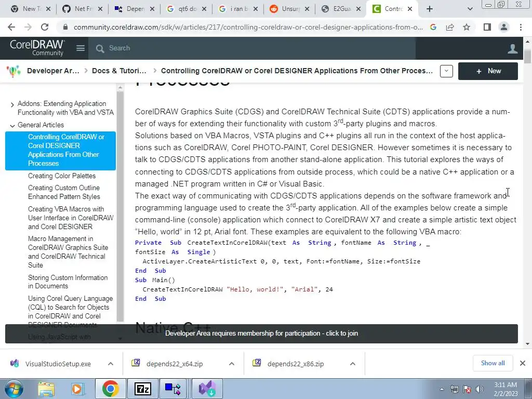The image size is (532, 399).
Task: Open the Chrome profile avatar
Action: point(504,27)
